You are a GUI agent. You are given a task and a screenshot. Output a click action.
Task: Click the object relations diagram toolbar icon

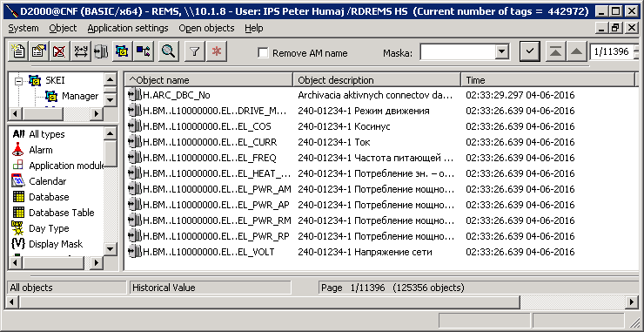144,51
